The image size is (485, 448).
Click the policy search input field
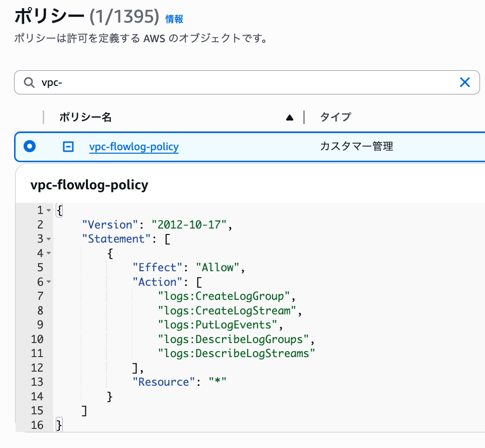tap(247, 82)
